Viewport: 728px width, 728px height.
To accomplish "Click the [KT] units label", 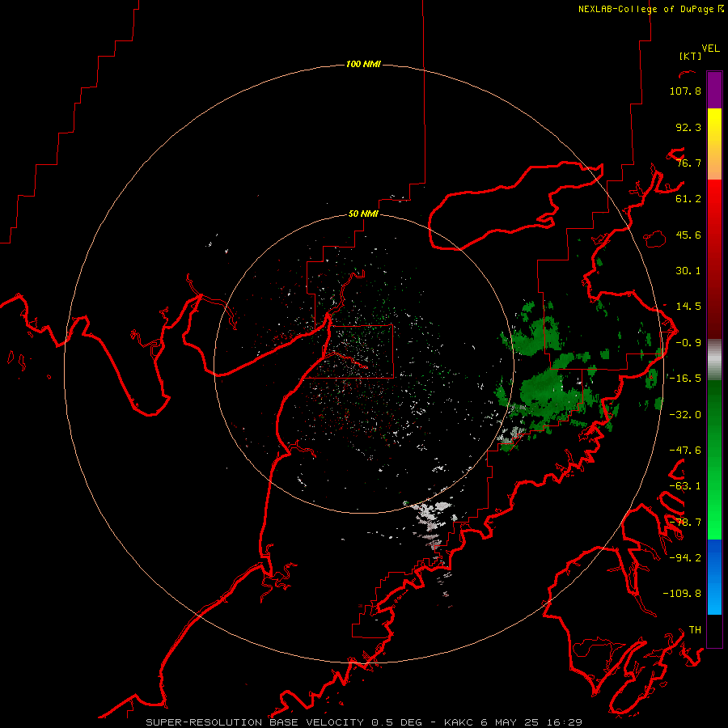I will [690, 56].
